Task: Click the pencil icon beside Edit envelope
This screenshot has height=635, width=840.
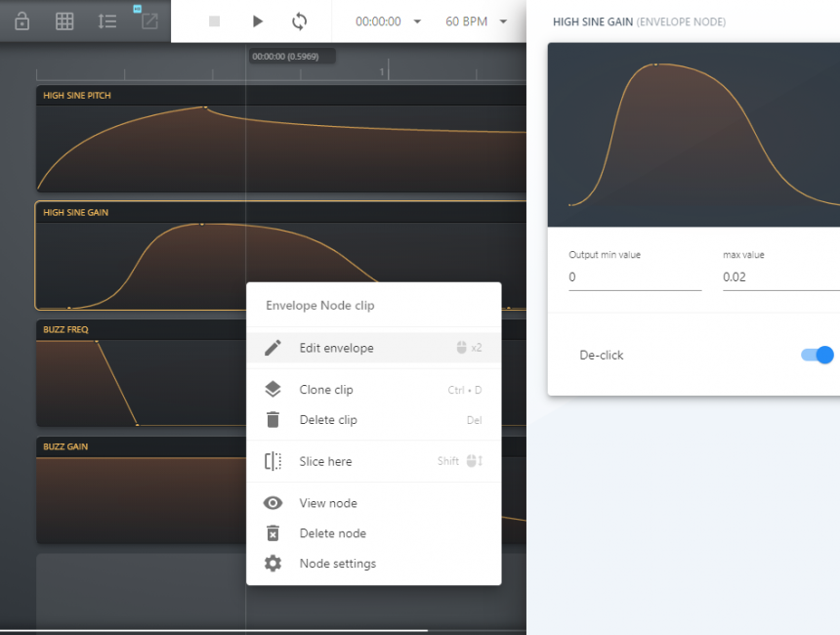Action: click(x=272, y=348)
